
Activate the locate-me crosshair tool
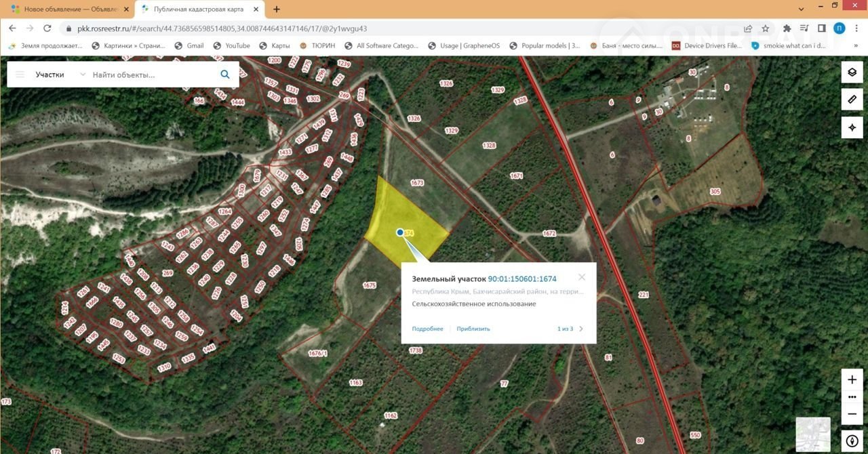(852, 127)
